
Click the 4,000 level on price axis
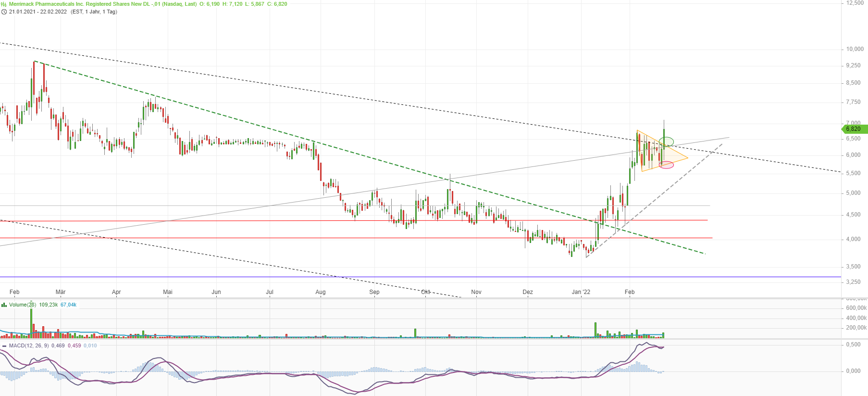point(854,239)
